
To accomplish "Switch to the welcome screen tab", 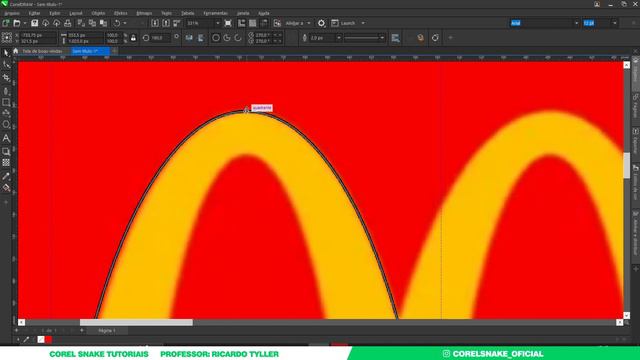I will tap(42, 51).
